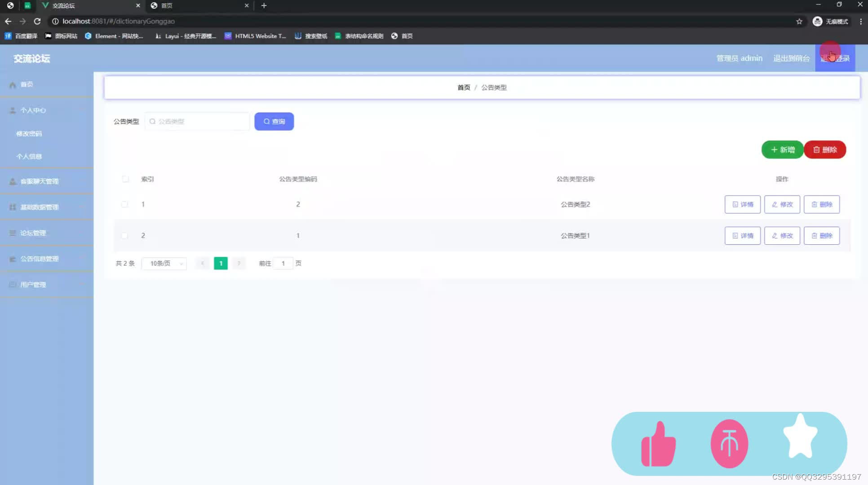Screen dimensions: 868x485
Task: Expand 用户管理 sidebar menu
Action: point(47,285)
